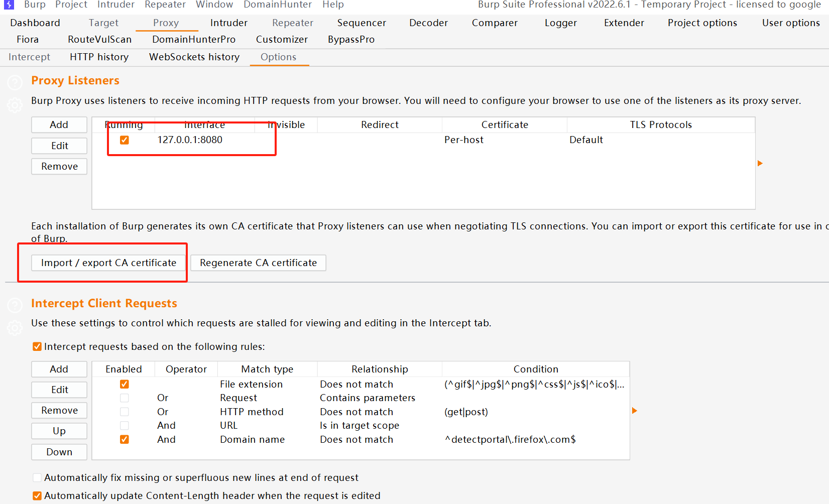
Task: Click Regenerate CA certificate
Action: tap(258, 263)
